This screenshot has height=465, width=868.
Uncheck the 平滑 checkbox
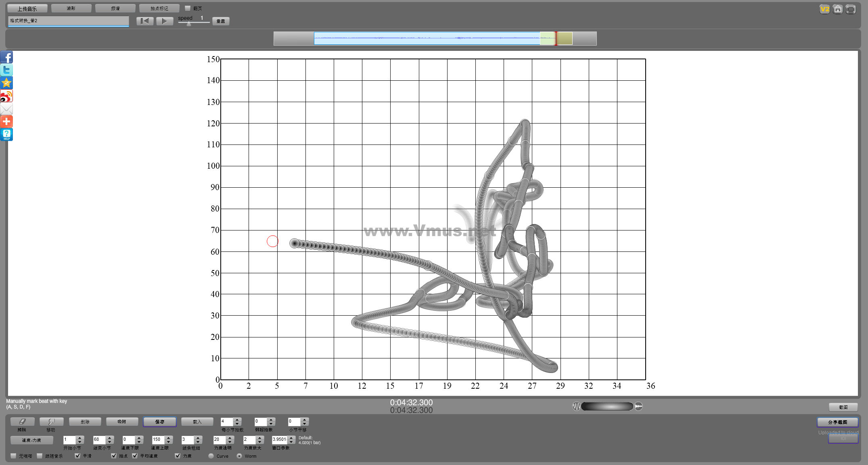tap(77, 456)
